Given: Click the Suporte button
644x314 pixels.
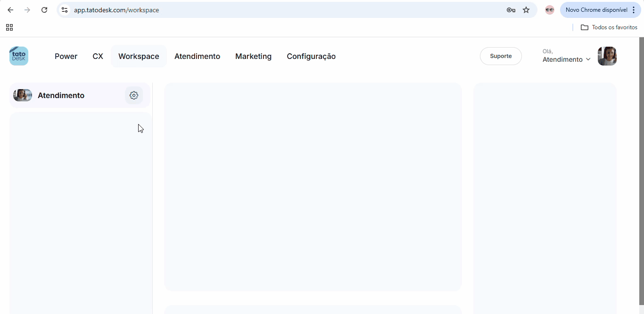Looking at the screenshot, I should point(501,56).
